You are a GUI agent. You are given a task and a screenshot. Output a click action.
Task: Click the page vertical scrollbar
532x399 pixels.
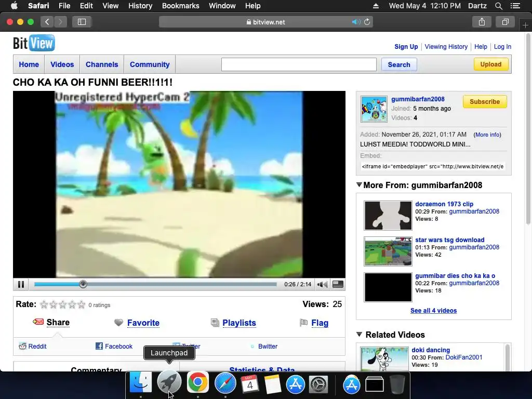pos(528,129)
